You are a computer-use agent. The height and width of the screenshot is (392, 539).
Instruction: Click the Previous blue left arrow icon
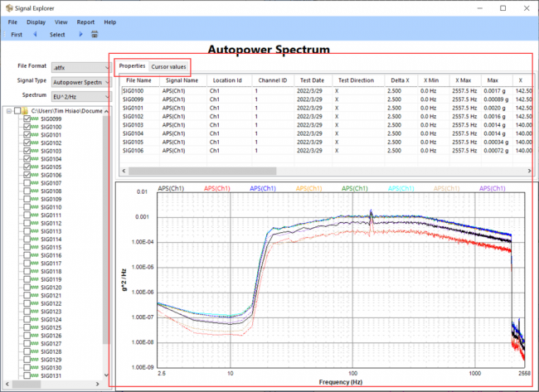coord(35,35)
